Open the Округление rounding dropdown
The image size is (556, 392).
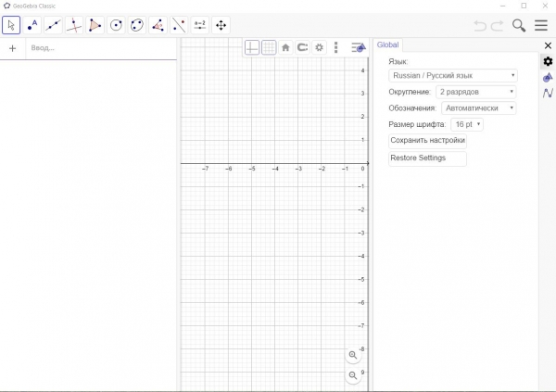coord(476,92)
